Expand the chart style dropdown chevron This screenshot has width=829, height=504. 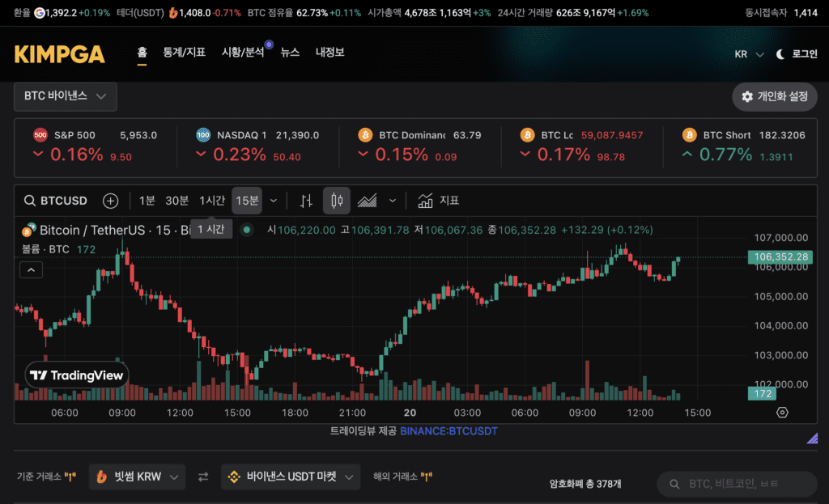393,201
